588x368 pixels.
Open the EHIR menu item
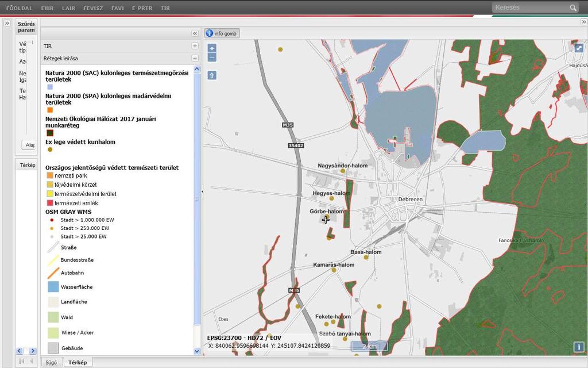click(x=47, y=8)
